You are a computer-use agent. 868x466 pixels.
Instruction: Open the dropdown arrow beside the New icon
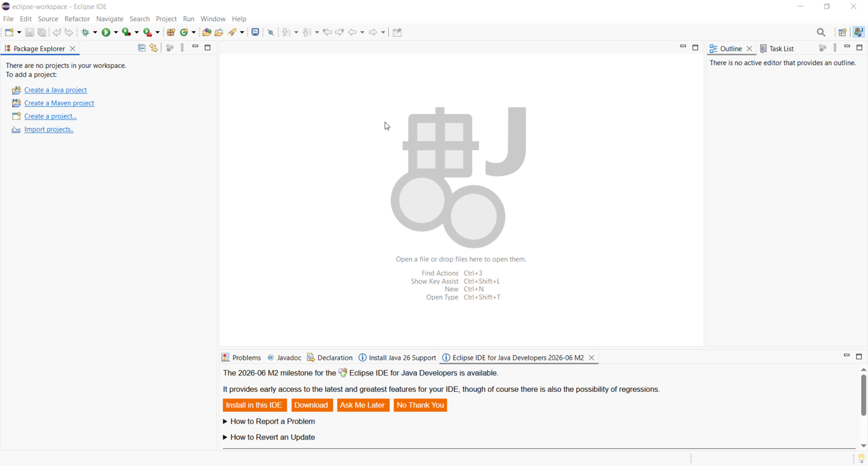coord(19,33)
